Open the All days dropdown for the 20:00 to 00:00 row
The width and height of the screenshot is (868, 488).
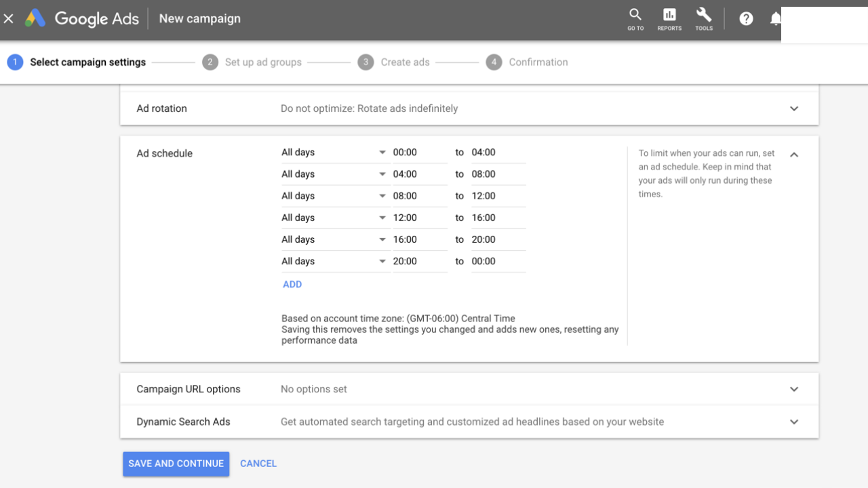[x=334, y=261]
